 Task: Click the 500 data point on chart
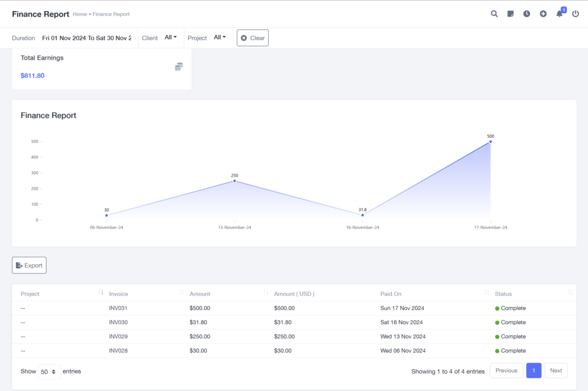pyautogui.click(x=490, y=141)
